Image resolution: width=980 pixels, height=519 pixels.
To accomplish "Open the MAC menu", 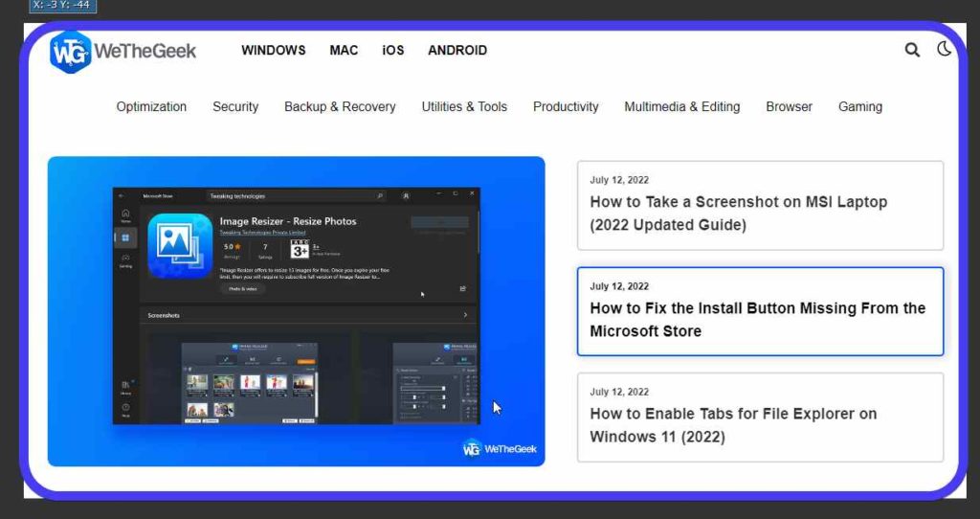I will tap(344, 50).
